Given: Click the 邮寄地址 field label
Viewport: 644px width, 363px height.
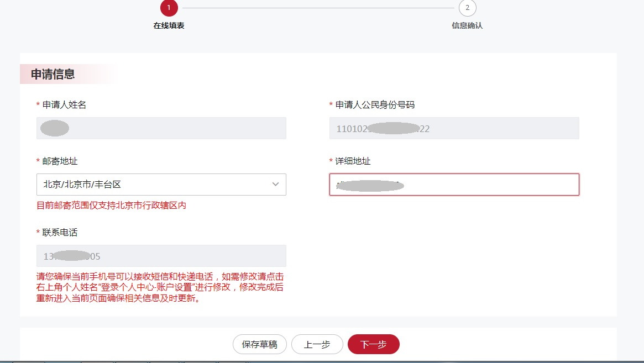Looking at the screenshot, I should [x=60, y=161].
